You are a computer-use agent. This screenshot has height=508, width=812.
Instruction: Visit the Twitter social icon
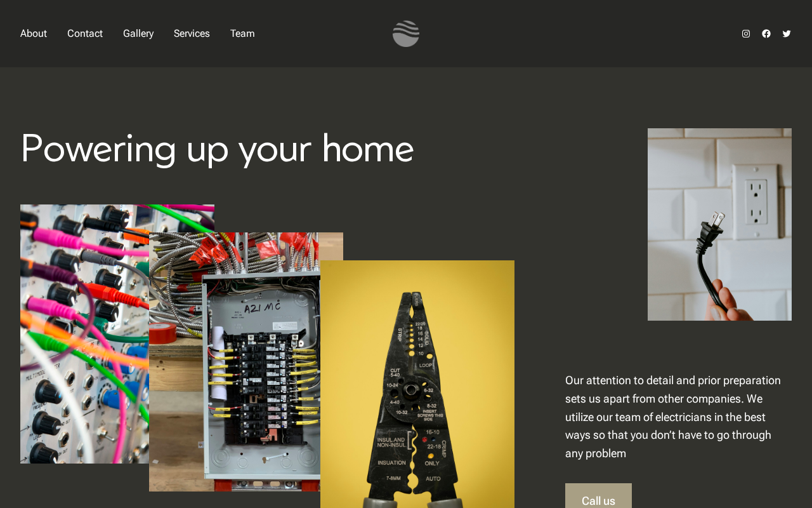click(787, 34)
